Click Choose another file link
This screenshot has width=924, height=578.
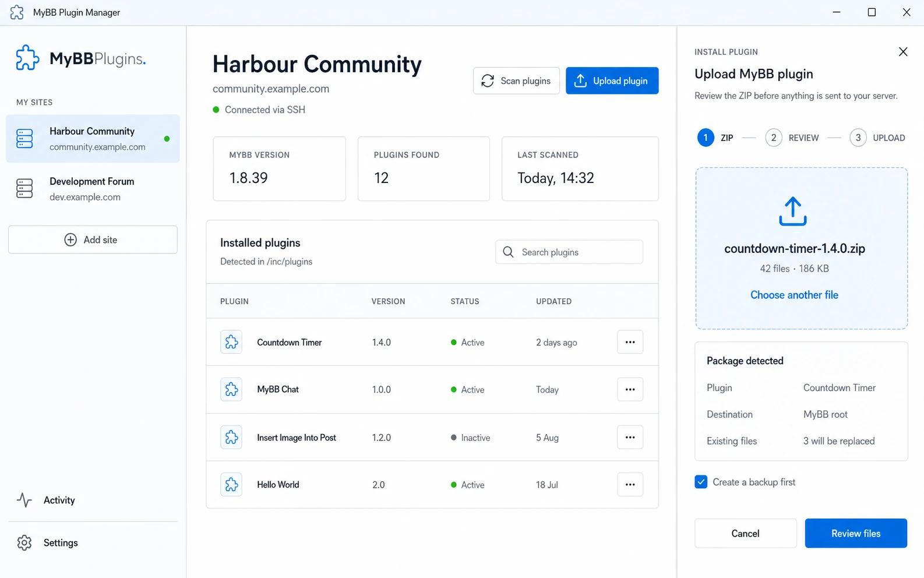tap(794, 295)
